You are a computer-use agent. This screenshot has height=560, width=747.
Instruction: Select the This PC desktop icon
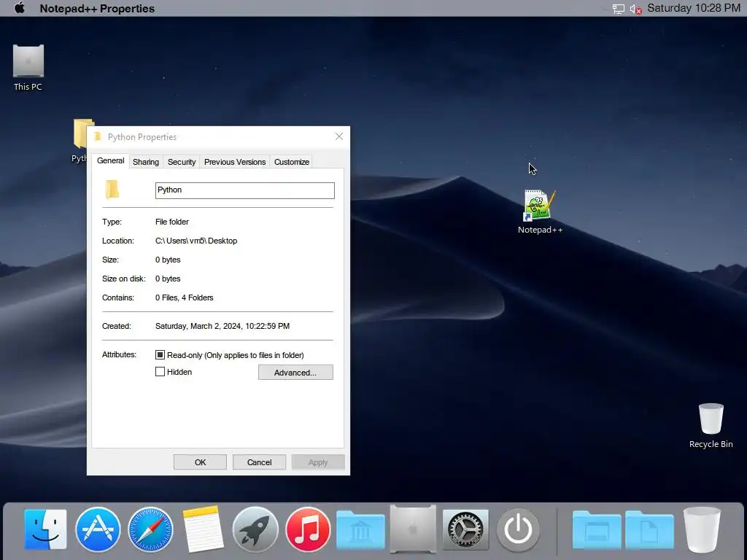(28, 67)
